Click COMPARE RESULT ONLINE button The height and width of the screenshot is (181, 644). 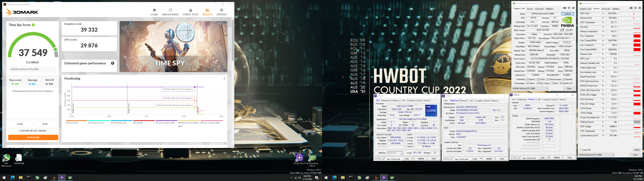tap(33, 131)
